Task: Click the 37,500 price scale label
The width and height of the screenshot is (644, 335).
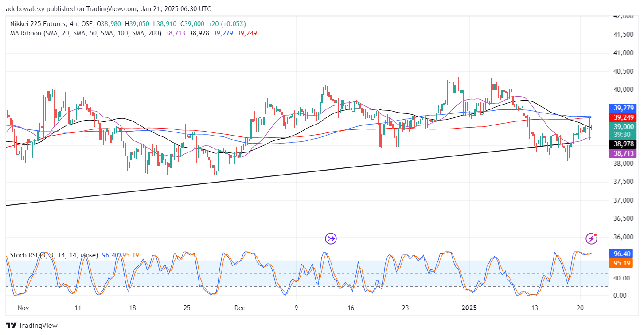Action: tap(624, 182)
